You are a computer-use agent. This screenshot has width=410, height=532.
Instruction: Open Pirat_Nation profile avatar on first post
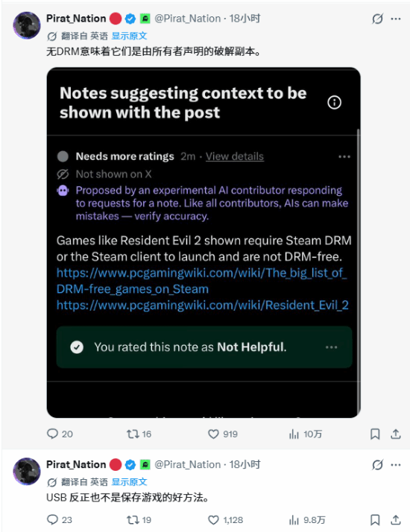(27, 25)
